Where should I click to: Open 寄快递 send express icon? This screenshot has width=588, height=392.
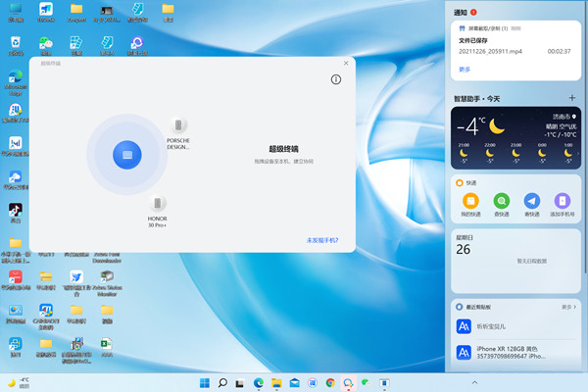(x=531, y=200)
